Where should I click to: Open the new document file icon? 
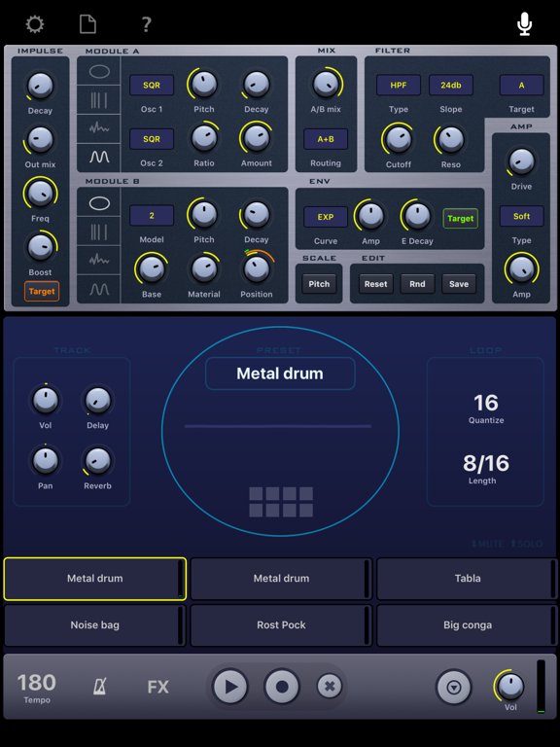87,23
